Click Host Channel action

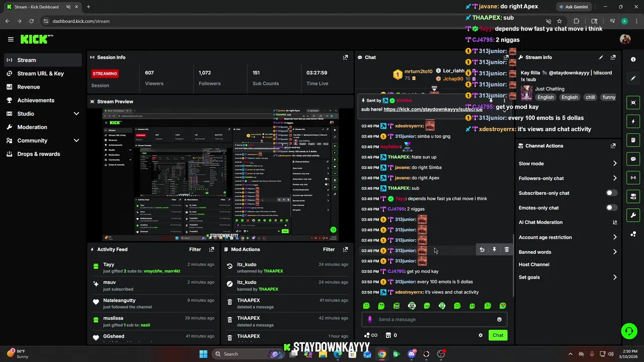(534, 264)
